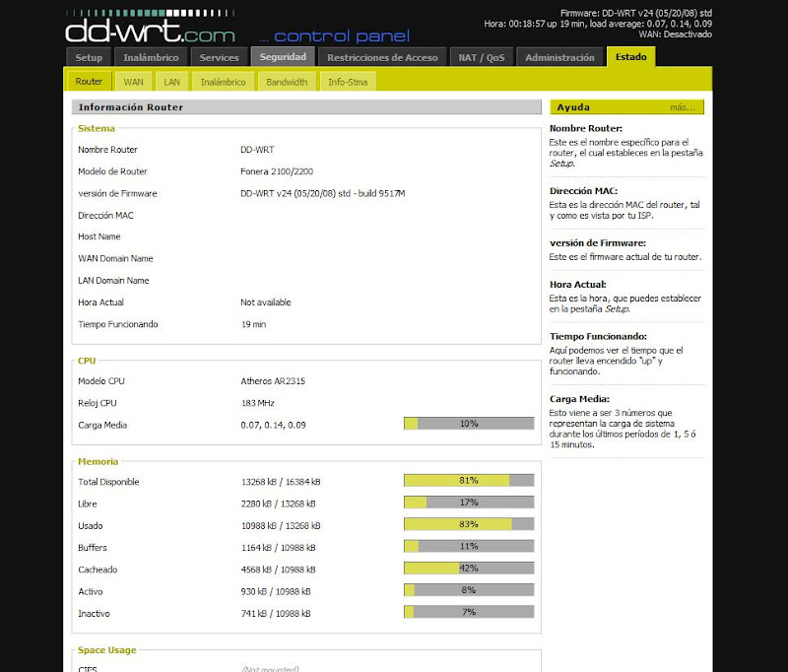Click the Activo 8% memory bar
788x672 pixels.
pyautogui.click(x=469, y=590)
